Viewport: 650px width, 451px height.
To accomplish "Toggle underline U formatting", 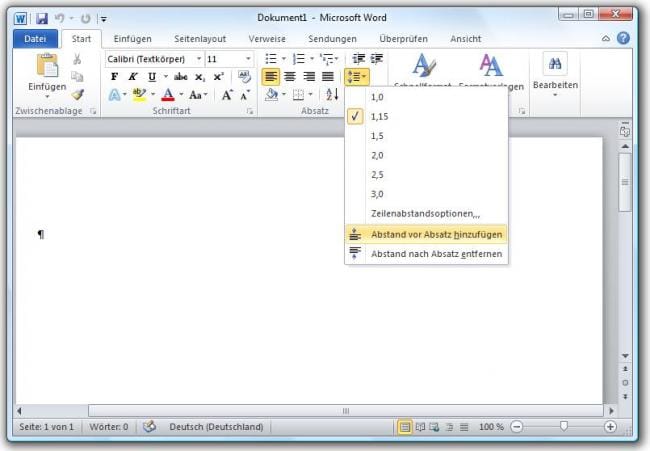I will pyautogui.click(x=152, y=77).
